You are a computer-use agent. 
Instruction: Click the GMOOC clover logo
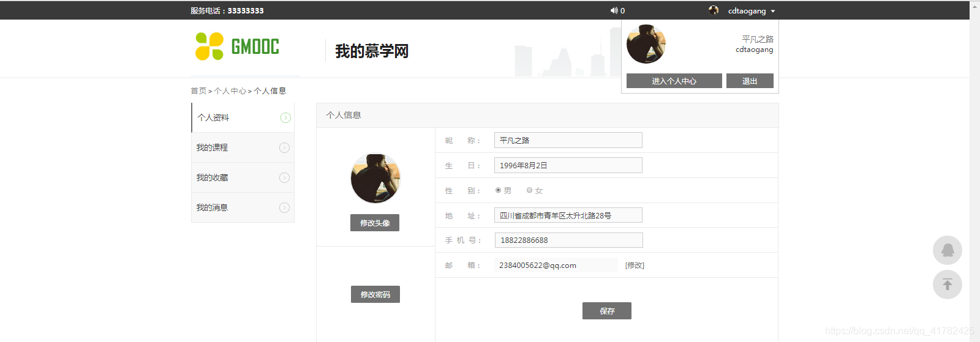pyautogui.click(x=237, y=46)
